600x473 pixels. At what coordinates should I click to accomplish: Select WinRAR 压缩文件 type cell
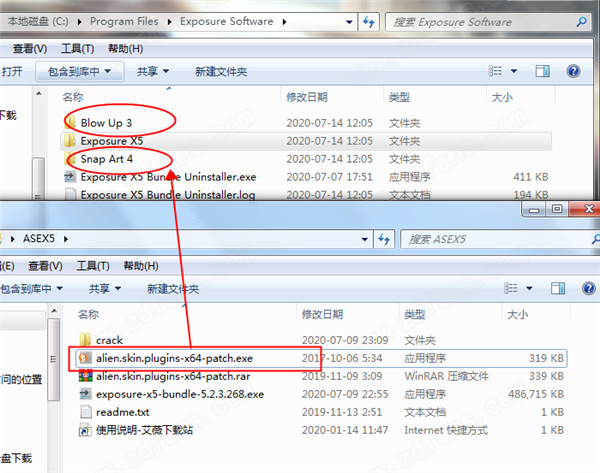click(446, 376)
